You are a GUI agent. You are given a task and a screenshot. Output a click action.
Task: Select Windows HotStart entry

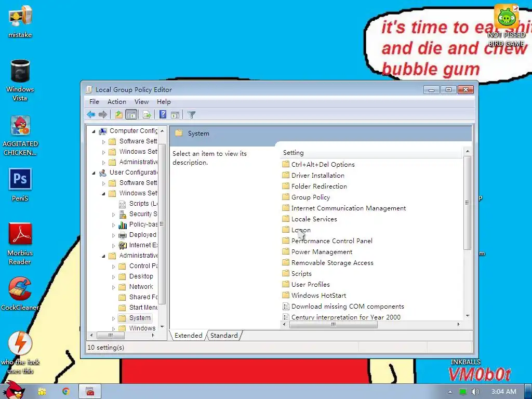314,295
